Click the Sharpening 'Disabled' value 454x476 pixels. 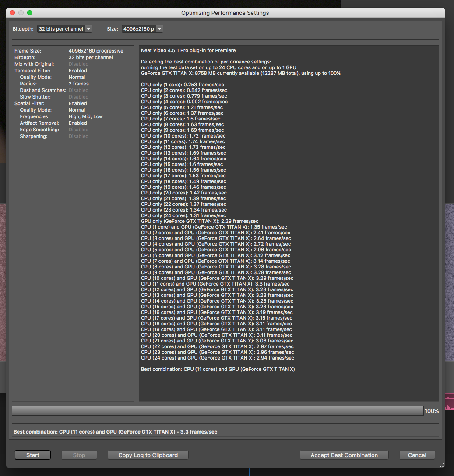coord(78,136)
